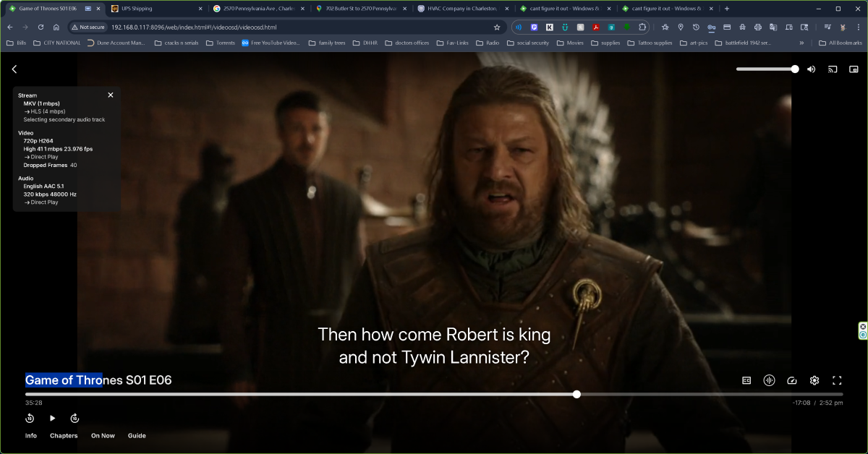
Task: Open payment methods card icon
Action: [727, 27]
